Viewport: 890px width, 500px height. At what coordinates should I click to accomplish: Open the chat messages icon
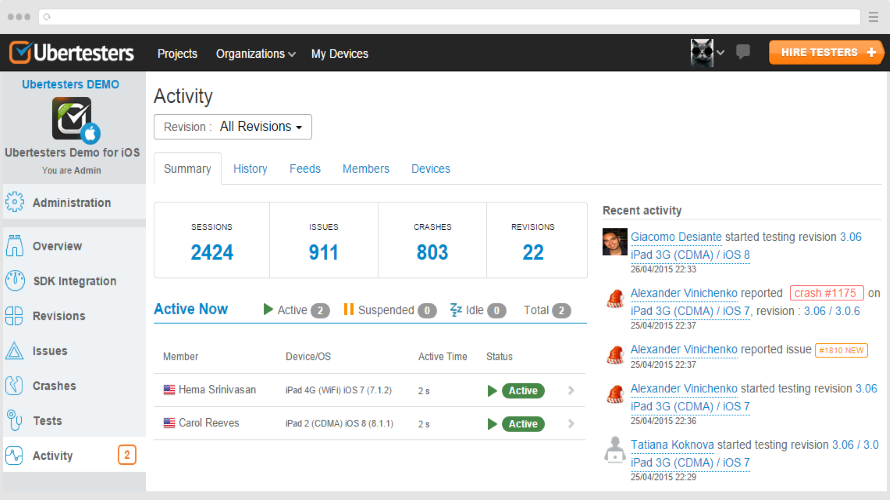point(742,52)
